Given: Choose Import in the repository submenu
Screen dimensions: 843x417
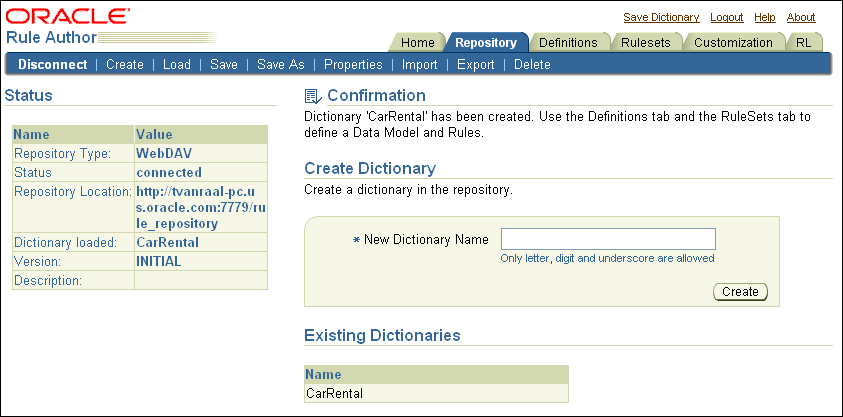Looking at the screenshot, I should coord(420,64).
